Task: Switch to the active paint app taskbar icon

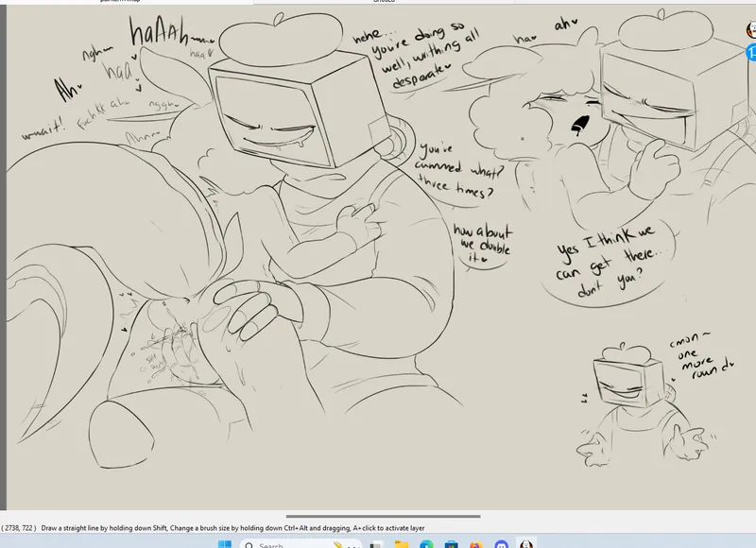Action: [x=526, y=544]
